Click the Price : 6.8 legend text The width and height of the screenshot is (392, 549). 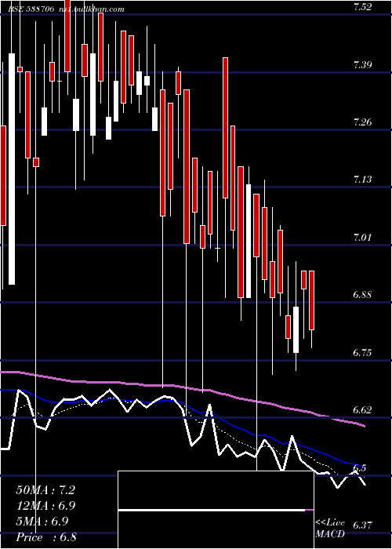click(46, 537)
